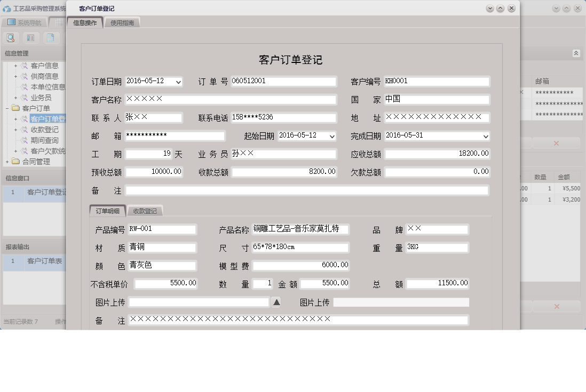Expand the 收款登记 tree node
586x392 pixels.
point(15,130)
